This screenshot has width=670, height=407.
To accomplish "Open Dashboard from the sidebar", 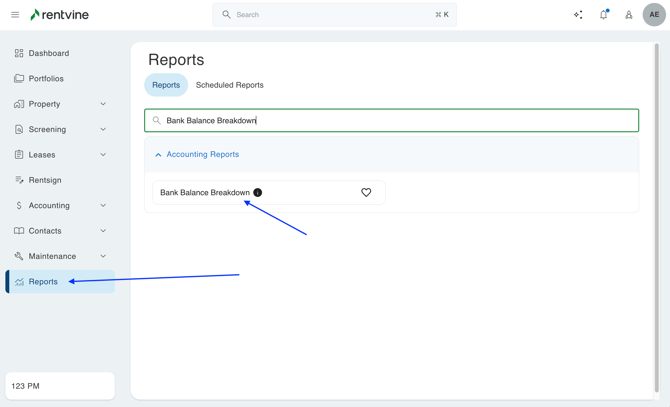I will 48,53.
